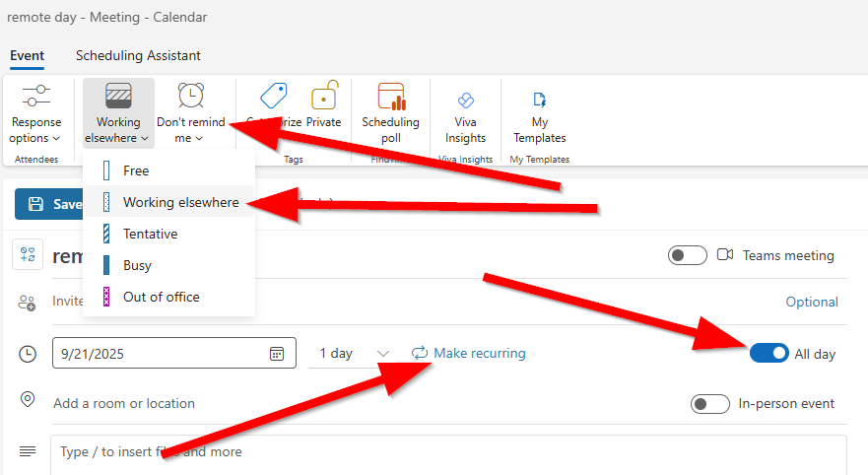Click the Optional attendees link
This screenshot has height=475, width=868.
(x=812, y=303)
